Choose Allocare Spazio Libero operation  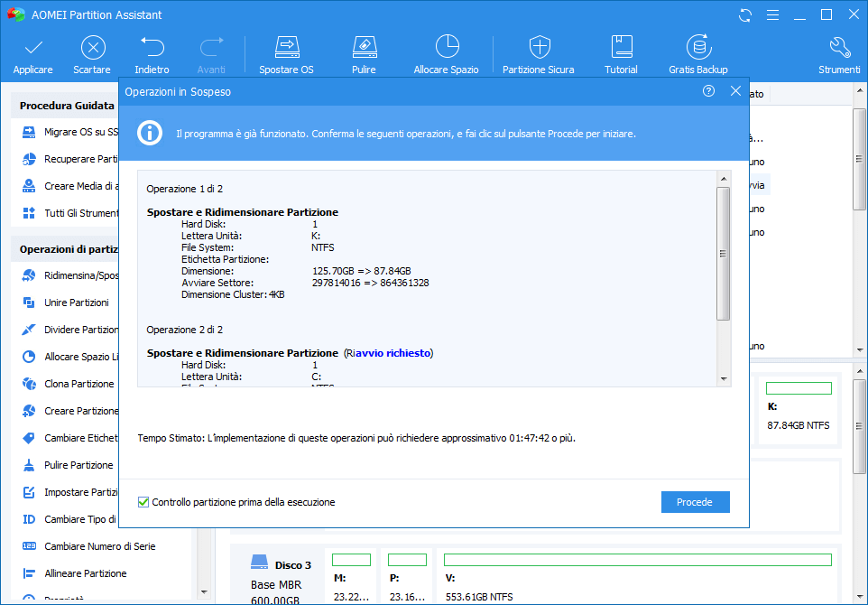[71, 357]
